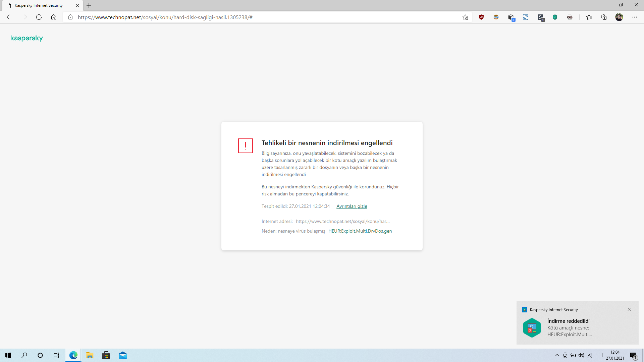Dismiss the Kaspersky notification popup

click(629, 309)
